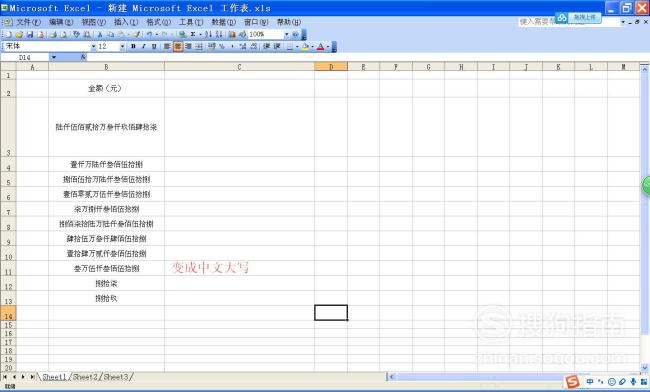Go to the first sheet tab arrow
This screenshot has height=392, width=650.
coord(5,377)
